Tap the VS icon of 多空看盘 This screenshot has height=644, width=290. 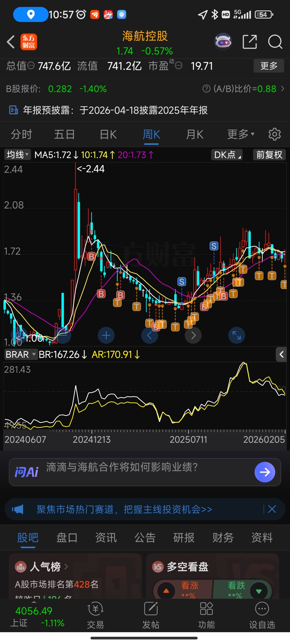click(x=158, y=567)
